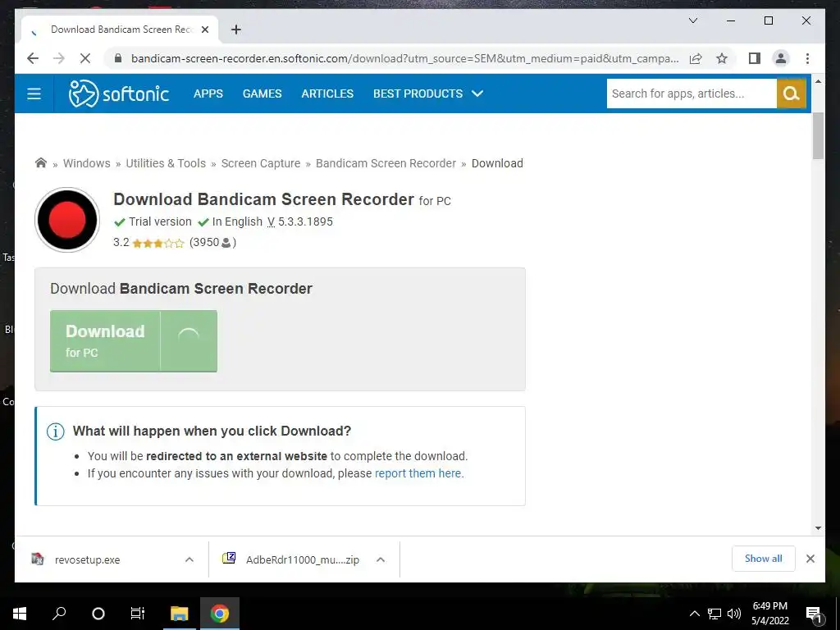Click the star rating of 3.2
Viewport: 840px width, 630px height.
[158, 243]
